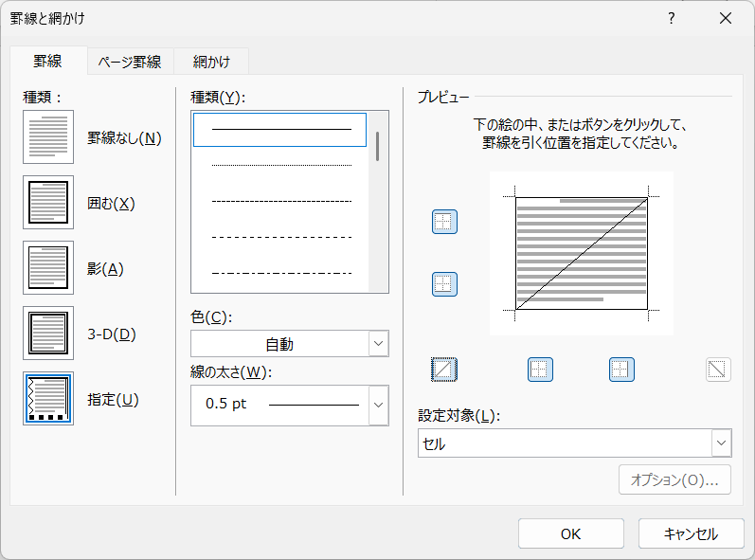This screenshot has width=755, height=560.
Task: Confirm with the OK button
Action: tap(570, 533)
